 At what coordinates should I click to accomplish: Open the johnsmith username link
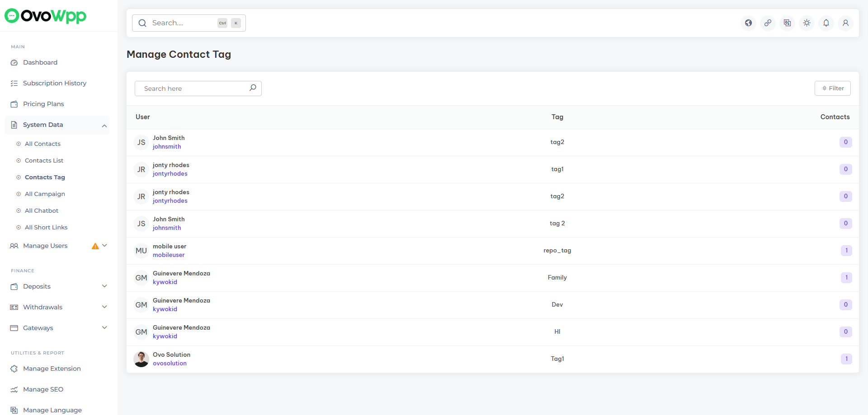pos(167,147)
